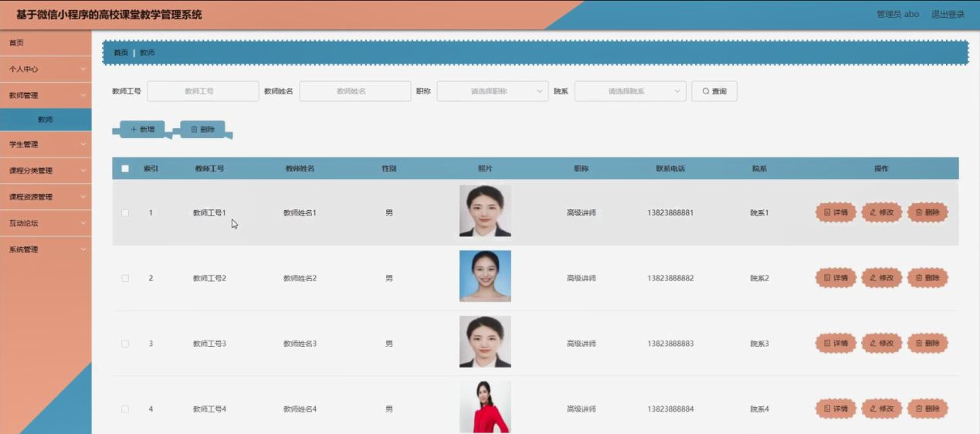Expand 学生管理 sidebar menu
The height and width of the screenshot is (434, 980).
[46, 144]
